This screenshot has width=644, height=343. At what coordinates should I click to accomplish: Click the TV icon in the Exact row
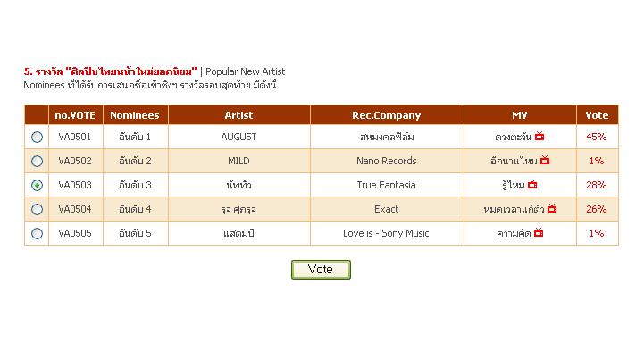tap(552, 209)
